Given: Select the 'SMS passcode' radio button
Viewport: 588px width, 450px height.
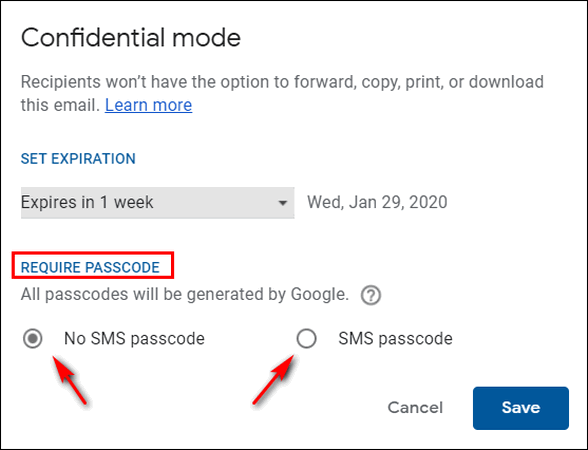Looking at the screenshot, I should (306, 339).
